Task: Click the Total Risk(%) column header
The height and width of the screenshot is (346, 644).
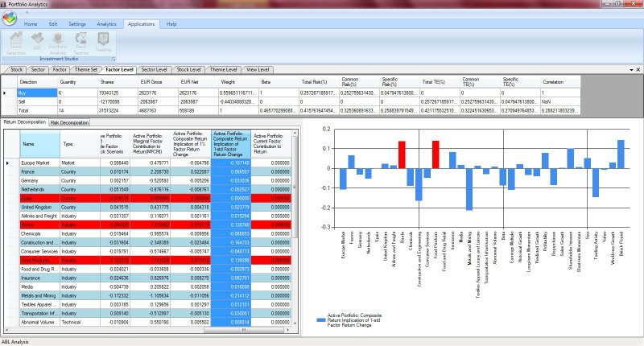Action: coord(319,82)
